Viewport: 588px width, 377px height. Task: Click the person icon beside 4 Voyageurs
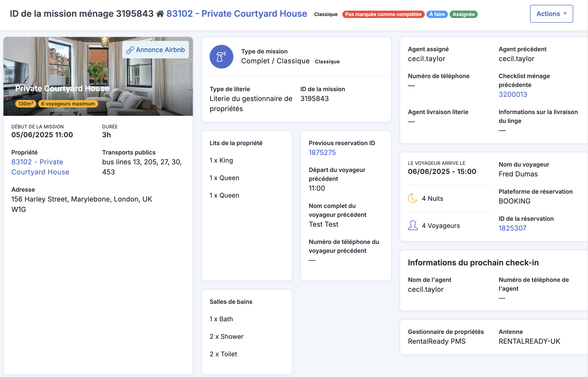413,225
